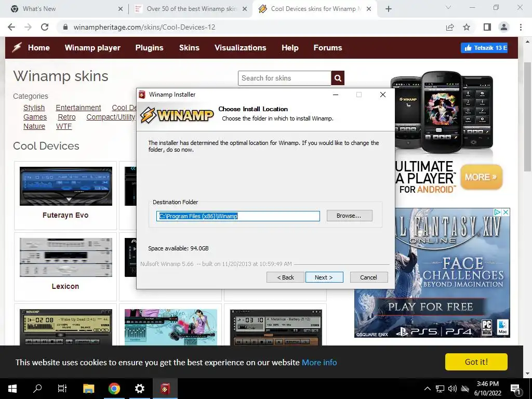
Task: Open the AdChoices icon on the ad
Action: [497, 212]
